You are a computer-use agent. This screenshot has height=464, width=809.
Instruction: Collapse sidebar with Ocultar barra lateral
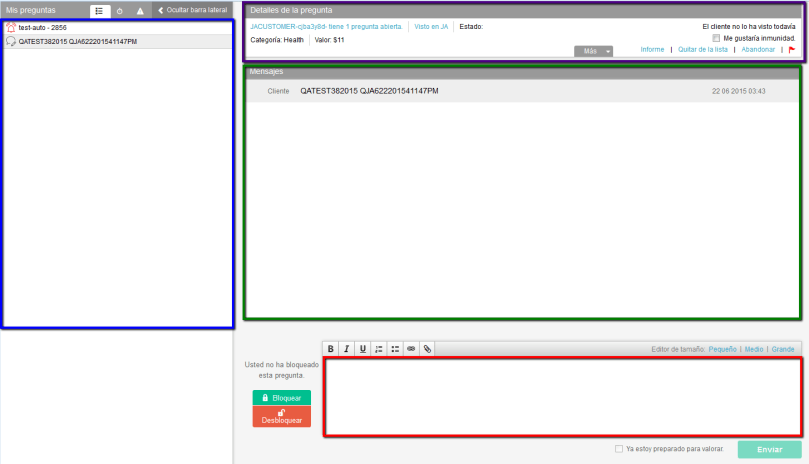193,10
